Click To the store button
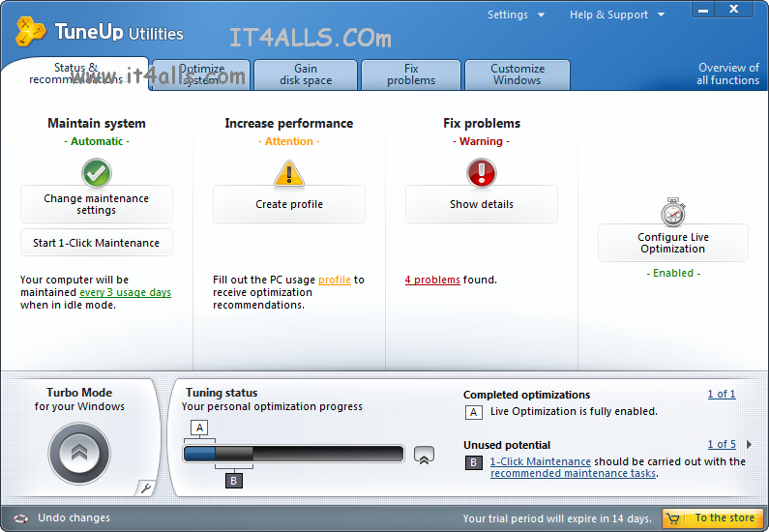The width and height of the screenshot is (769, 532). 713,518
